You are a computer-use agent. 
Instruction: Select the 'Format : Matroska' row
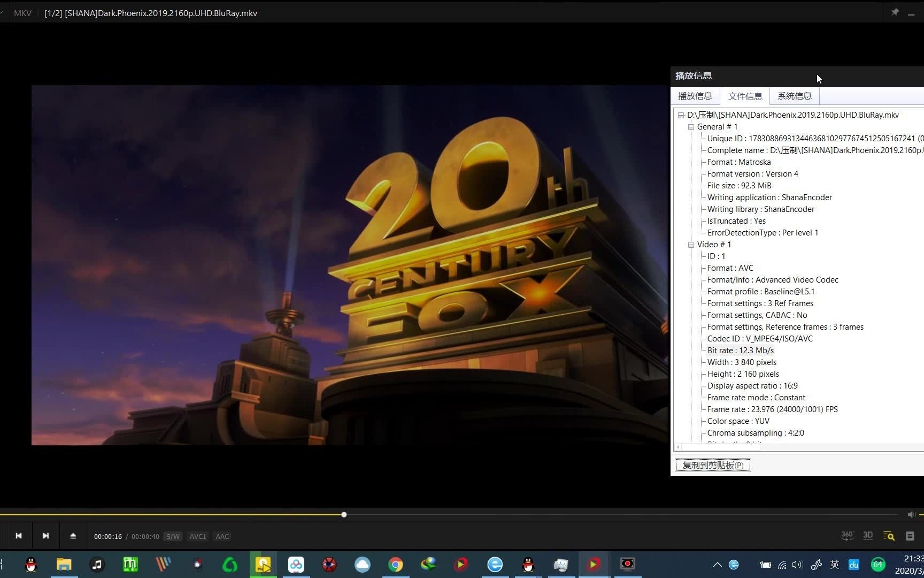[x=739, y=162]
